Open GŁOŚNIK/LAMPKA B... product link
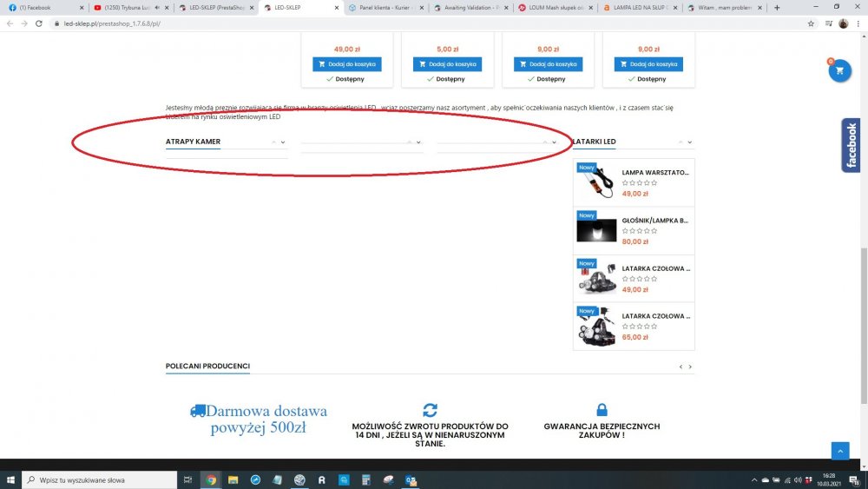This screenshot has height=489, width=868. 654,221
